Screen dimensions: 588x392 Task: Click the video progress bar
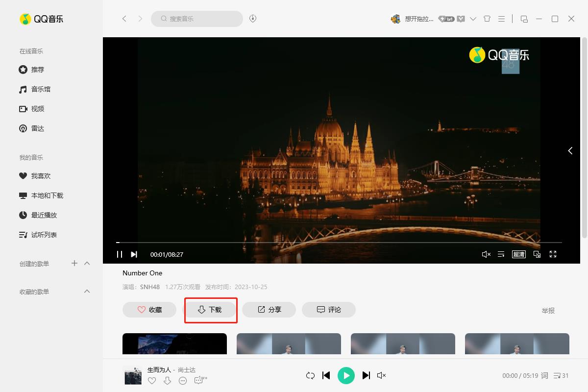pyautogui.click(x=338, y=243)
